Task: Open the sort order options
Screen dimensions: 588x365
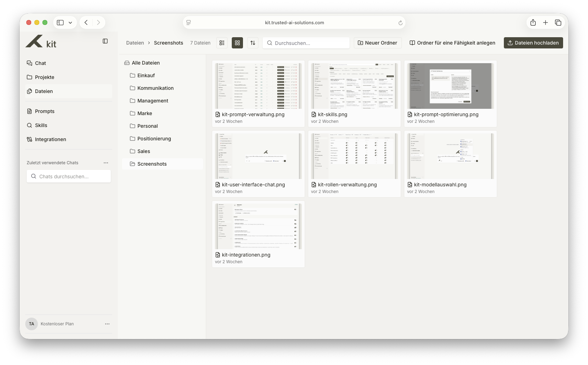Action: pos(253,43)
